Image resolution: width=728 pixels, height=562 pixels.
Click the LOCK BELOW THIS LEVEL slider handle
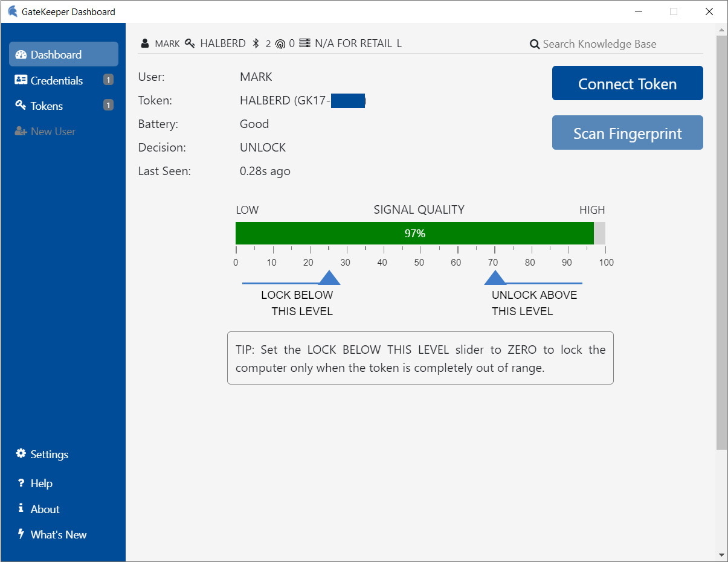(x=329, y=278)
